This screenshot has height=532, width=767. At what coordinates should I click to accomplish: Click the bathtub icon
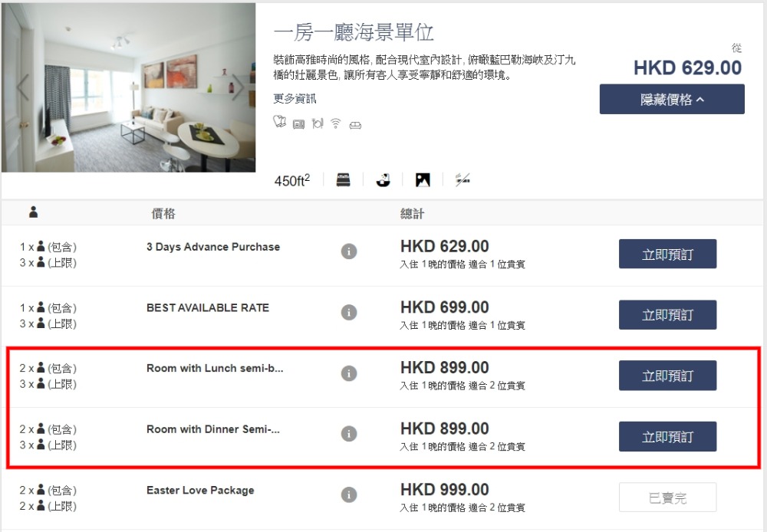[x=383, y=180]
